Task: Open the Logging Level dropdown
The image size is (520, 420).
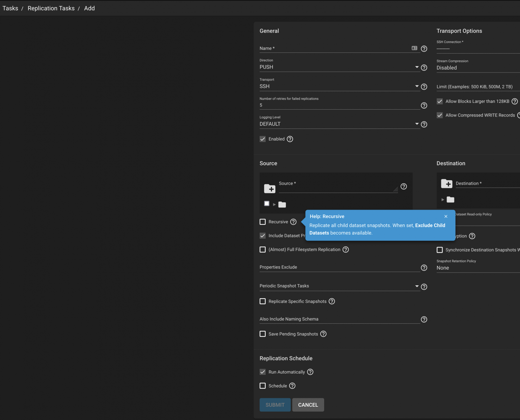Action: 340,124
